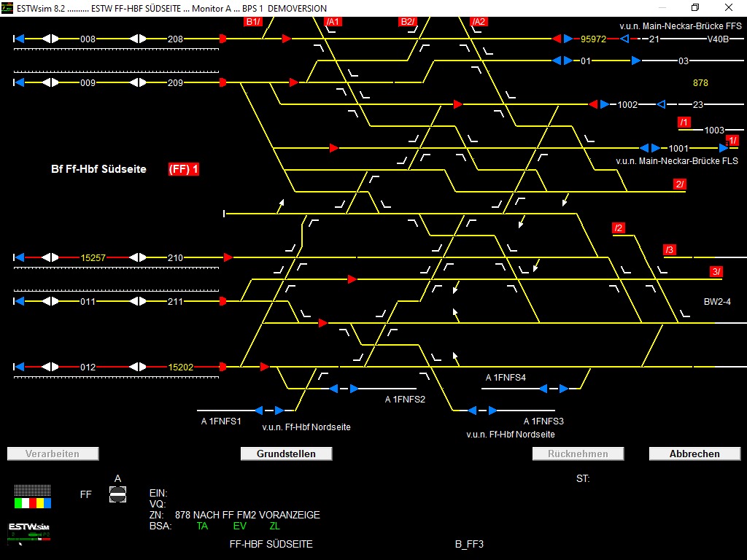
Task: Click the green square in the color strip
Action: click(x=18, y=503)
